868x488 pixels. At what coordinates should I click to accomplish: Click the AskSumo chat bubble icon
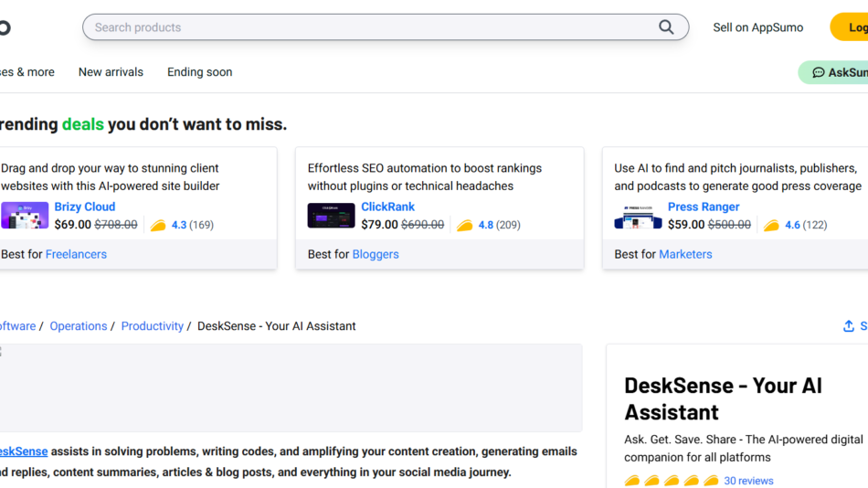pos(819,72)
